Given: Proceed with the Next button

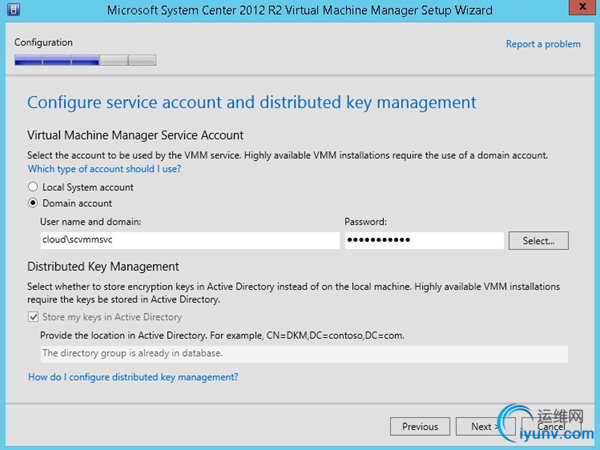Looking at the screenshot, I should [x=480, y=426].
